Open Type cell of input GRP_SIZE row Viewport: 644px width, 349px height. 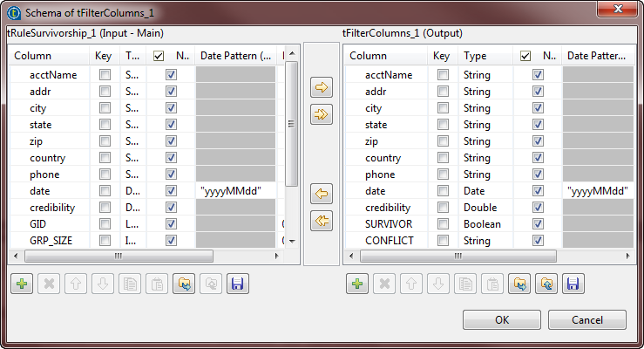coord(133,241)
